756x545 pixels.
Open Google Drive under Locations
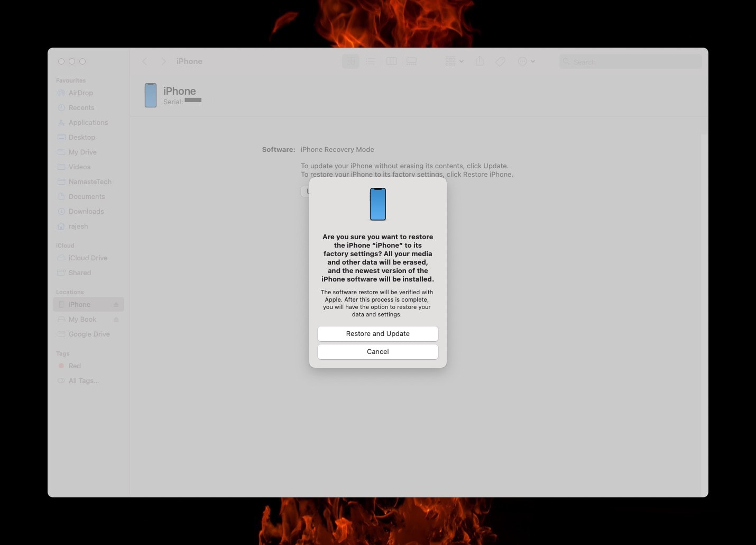click(x=88, y=334)
